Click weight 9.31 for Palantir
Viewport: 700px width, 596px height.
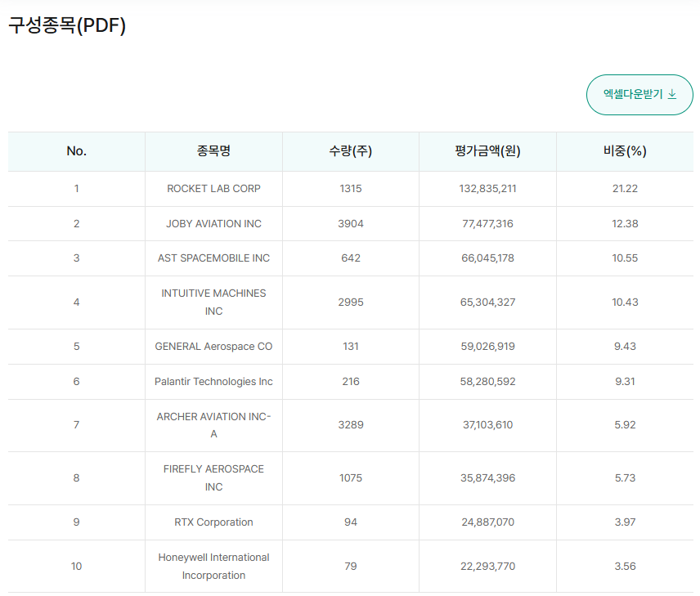coord(625,382)
